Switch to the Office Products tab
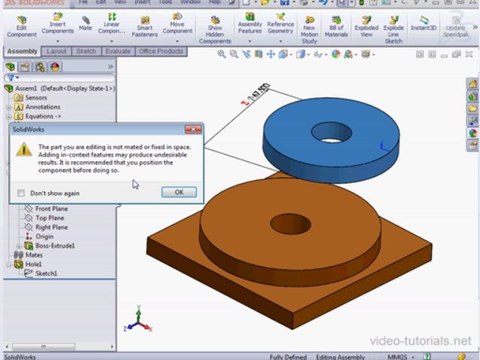 (x=161, y=51)
